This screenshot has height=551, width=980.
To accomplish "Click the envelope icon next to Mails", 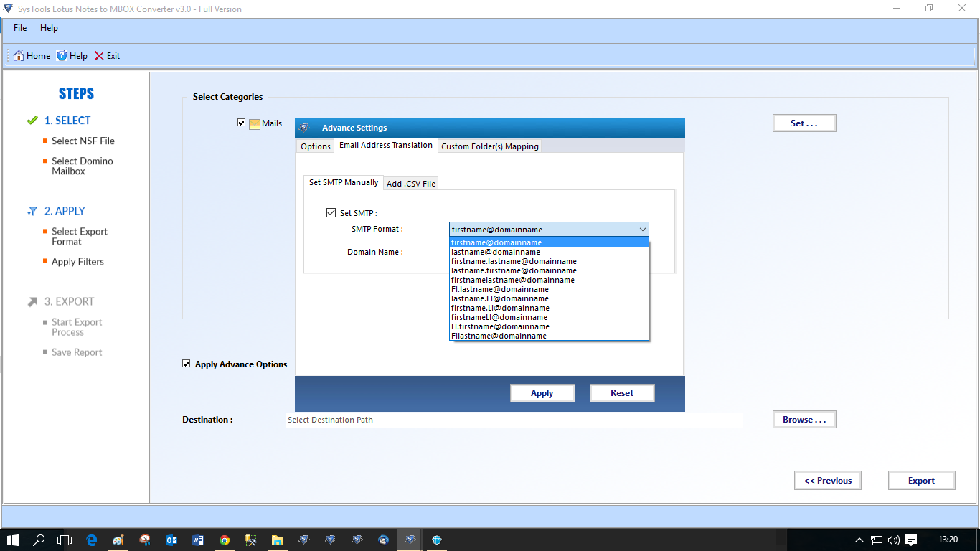I will click(x=255, y=123).
